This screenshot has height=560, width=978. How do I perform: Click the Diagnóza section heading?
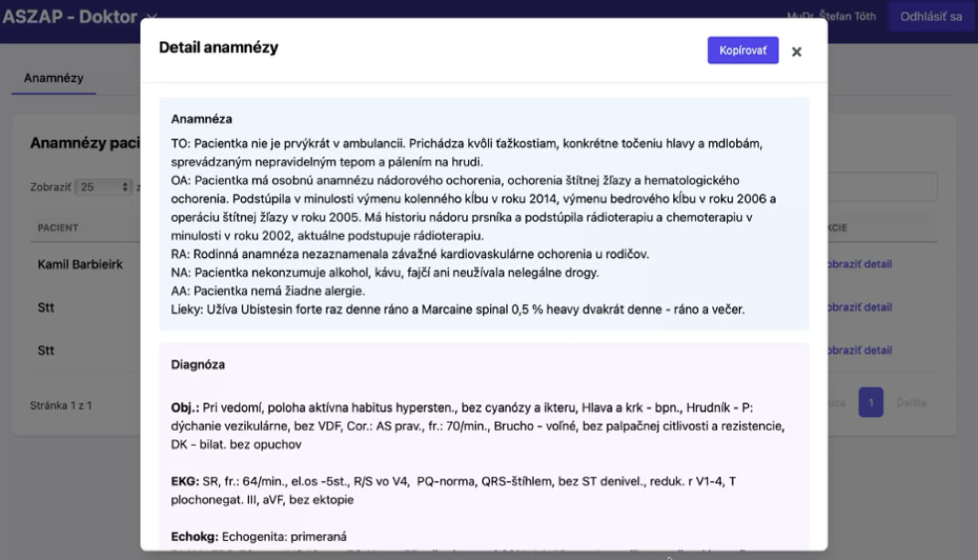198,364
